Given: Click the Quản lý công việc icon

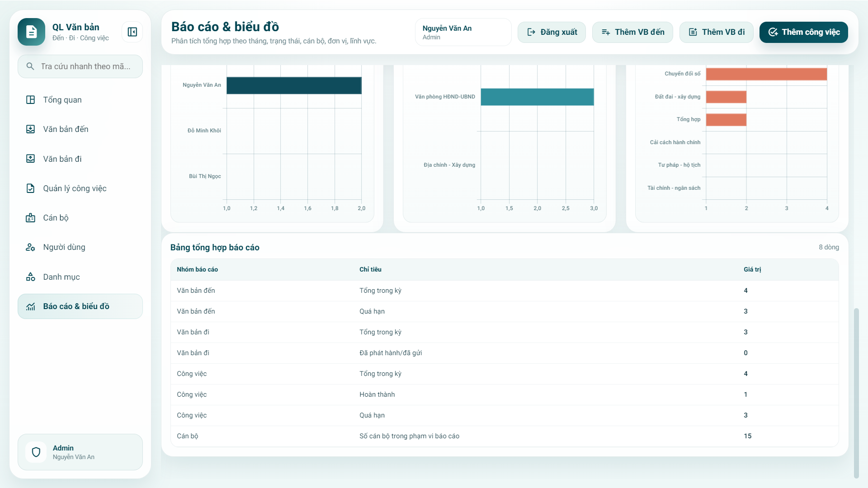Looking at the screenshot, I should (30, 188).
